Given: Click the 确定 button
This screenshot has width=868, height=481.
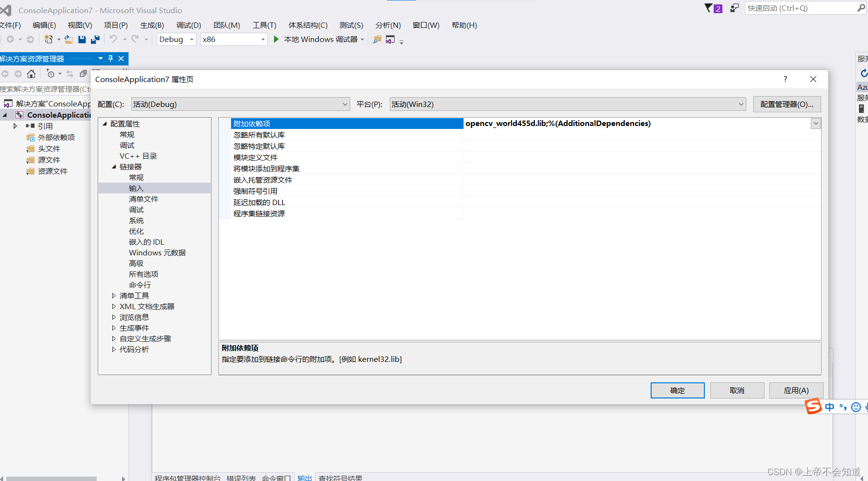Looking at the screenshot, I should 677,390.
